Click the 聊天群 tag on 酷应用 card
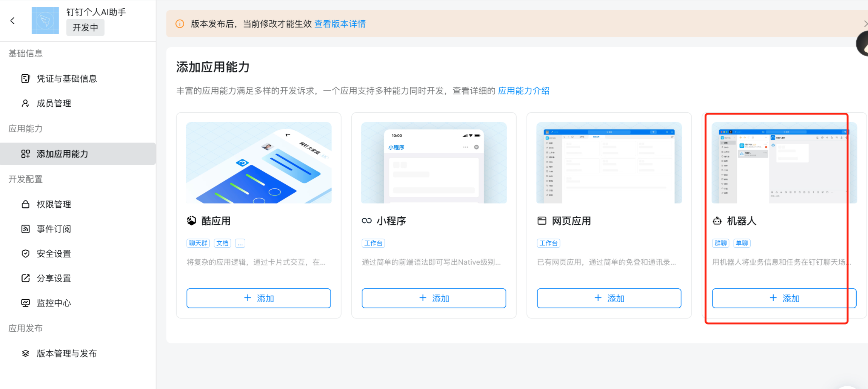The image size is (868, 389). pos(198,243)
